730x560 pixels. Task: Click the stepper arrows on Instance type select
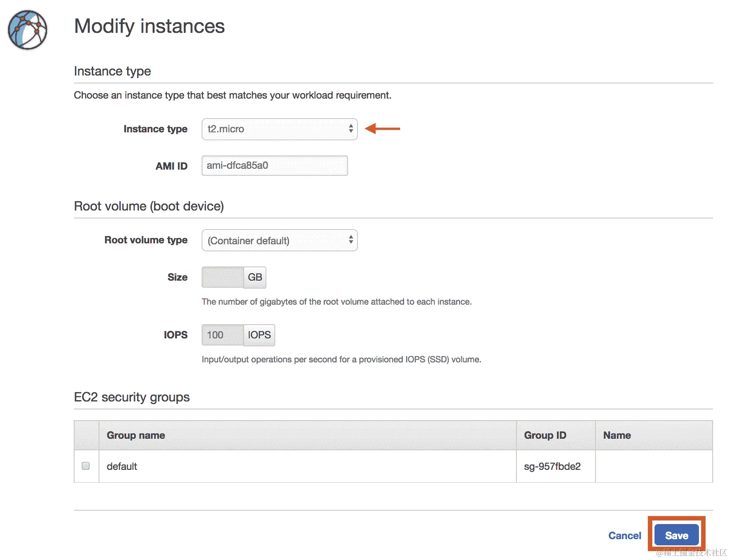(351, 129)
